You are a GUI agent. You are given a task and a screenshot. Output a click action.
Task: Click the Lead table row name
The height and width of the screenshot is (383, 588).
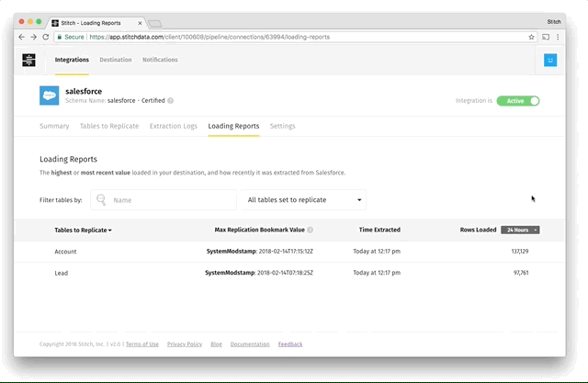coord(62,273)
